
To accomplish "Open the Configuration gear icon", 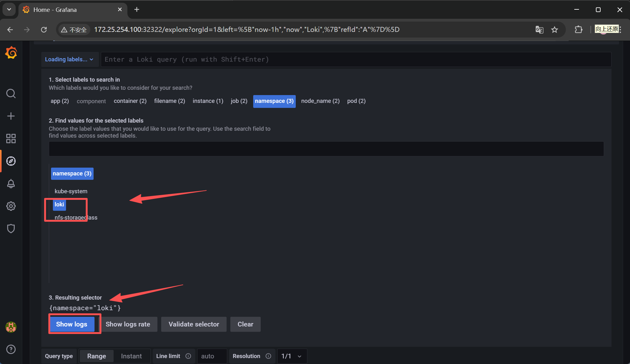I will 11,206.
